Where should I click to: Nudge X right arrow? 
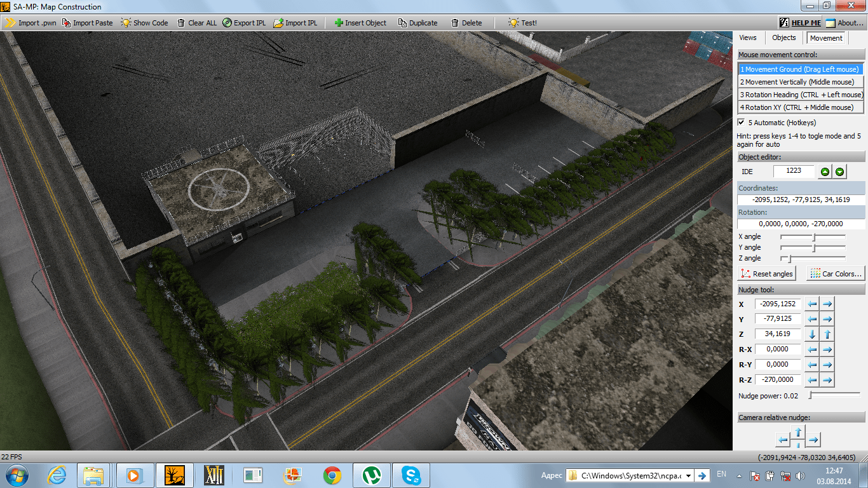tap(827, 304)
